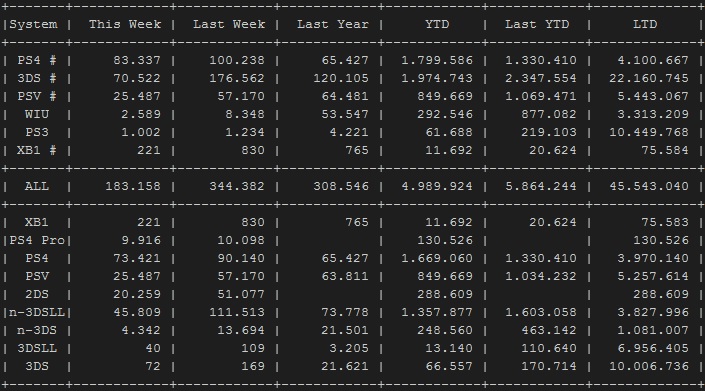Click ALL Last Week value 344.382
This screenshot has height=391, width=705.
tap(237, 186)
